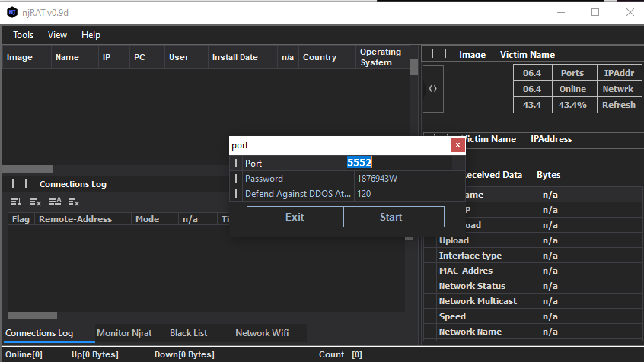Click the sort-by-letter (A) icon in Connections Log toolbar
Image resolution: width=644 pixels, height=362 pixels.
[55, 202]
